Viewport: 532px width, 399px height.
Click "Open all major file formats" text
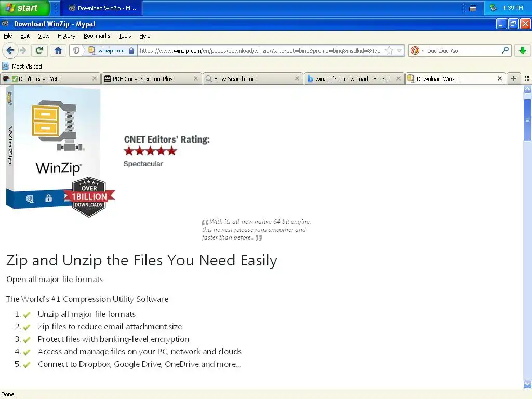[x=54, y=279]
